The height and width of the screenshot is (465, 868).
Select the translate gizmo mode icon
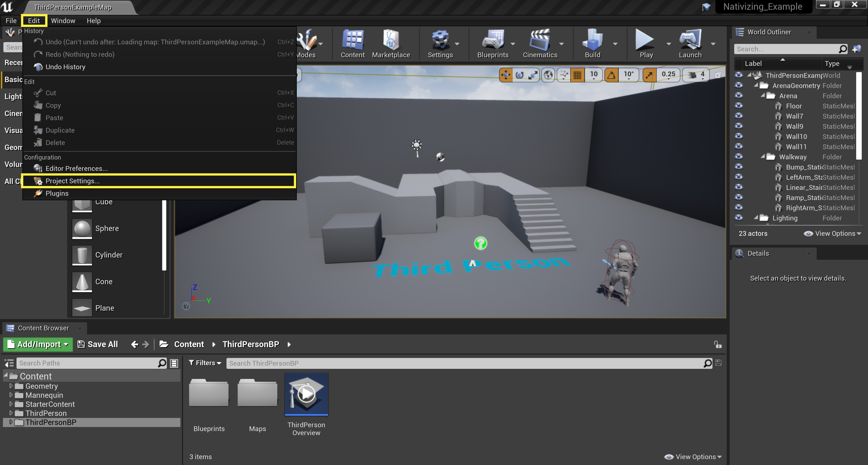click(505, 74)
